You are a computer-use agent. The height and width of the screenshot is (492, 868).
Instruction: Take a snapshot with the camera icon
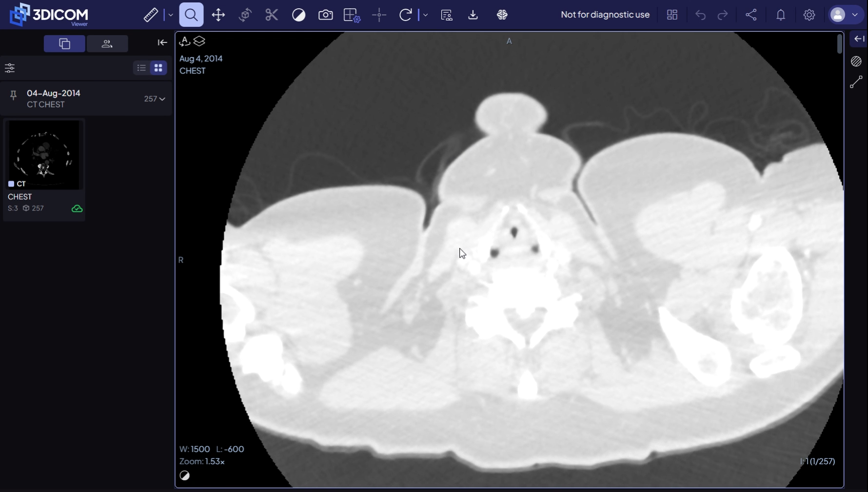(325, 15)
